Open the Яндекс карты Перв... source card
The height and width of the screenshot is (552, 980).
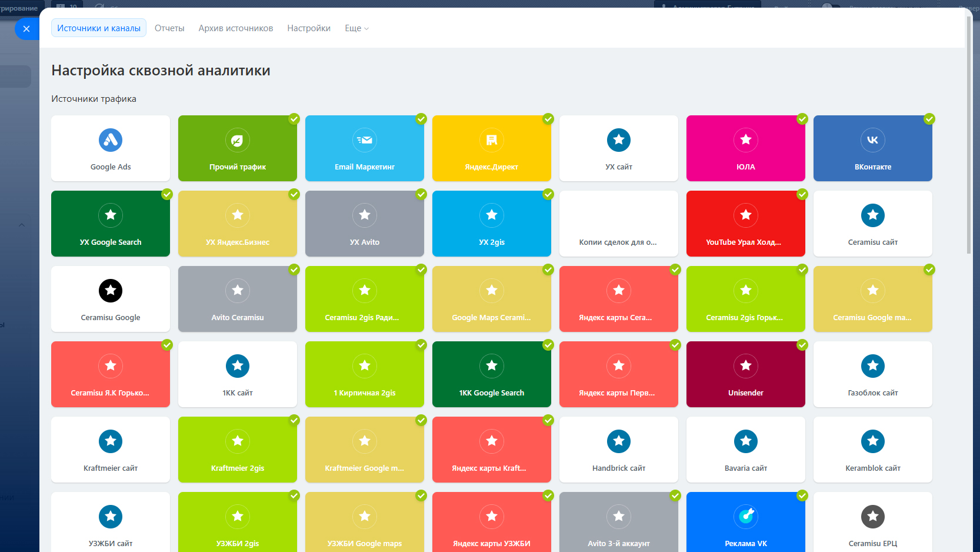point(619,374)
